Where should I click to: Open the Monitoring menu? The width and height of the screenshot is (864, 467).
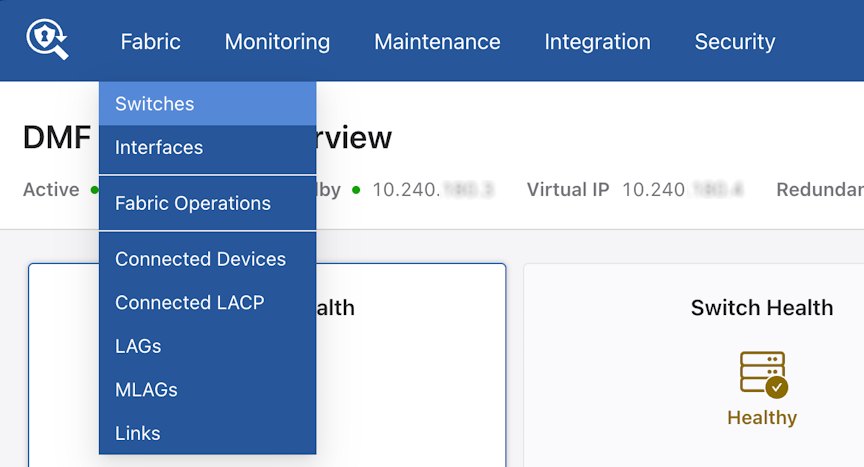point(277,42)
